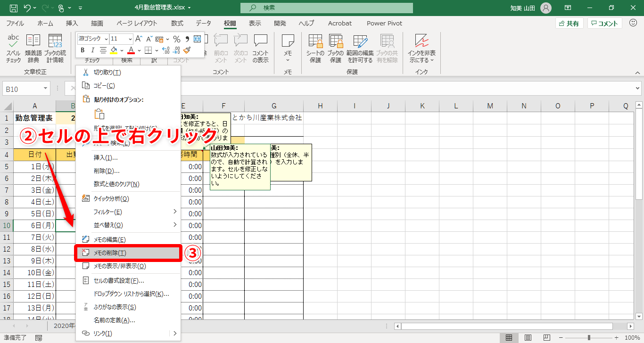Expand the Name Box dropdown arrow
Screen dimensions: 644x343
(x=46, y=89)
